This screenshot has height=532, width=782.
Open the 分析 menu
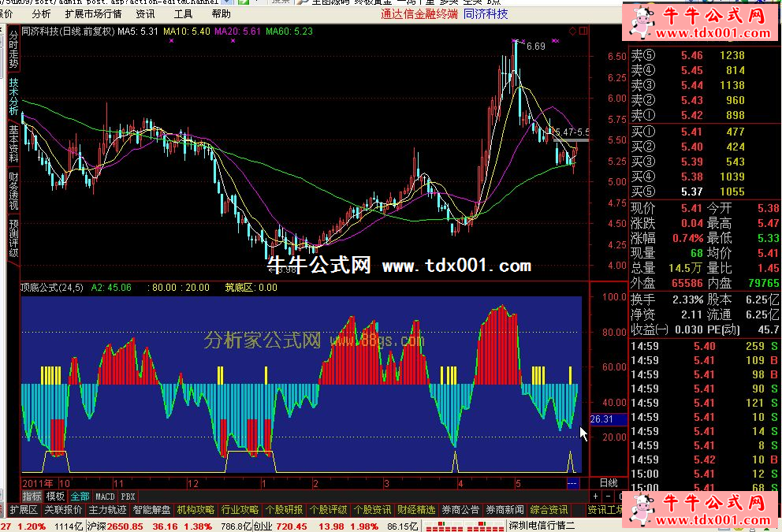point(41,14)
